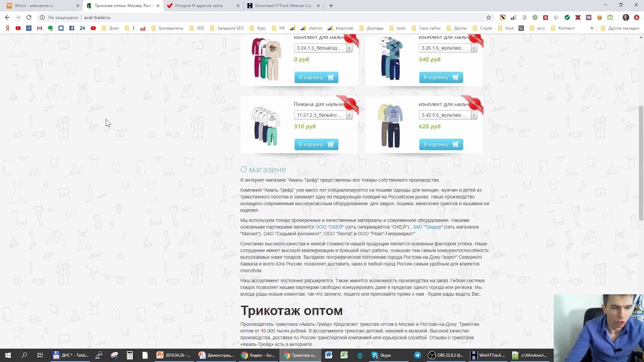The width and height of the screenshot is (644, 362).
Task: Show hidden bookmarks via the chevron
Action: point(592,28)
